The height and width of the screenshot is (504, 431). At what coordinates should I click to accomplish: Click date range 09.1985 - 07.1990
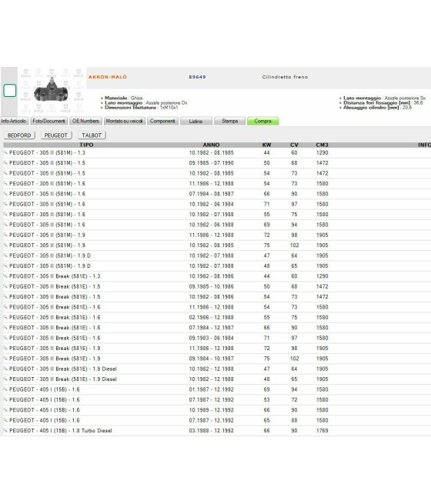[211, 163]
